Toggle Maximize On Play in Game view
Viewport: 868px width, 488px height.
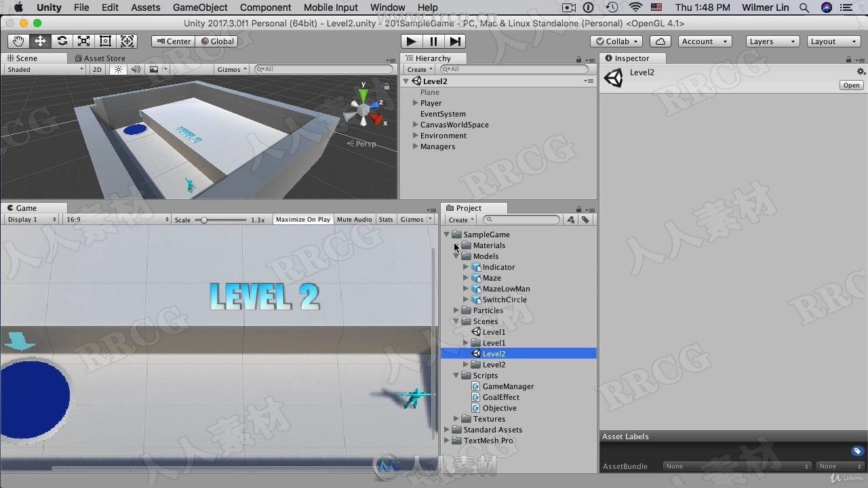coord(302,219)
